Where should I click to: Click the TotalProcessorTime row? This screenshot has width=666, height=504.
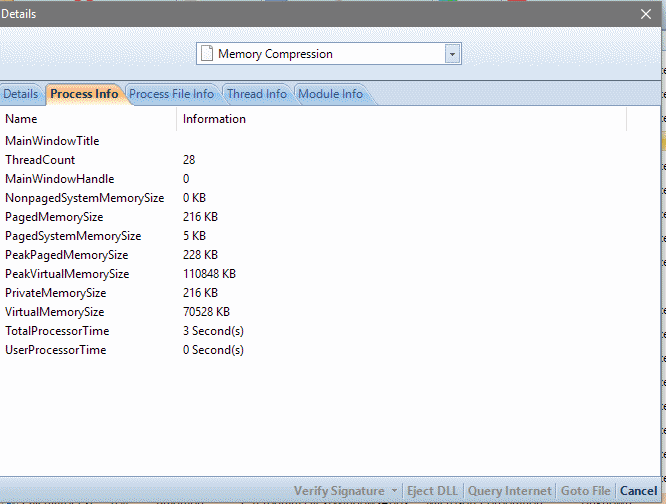57,331
